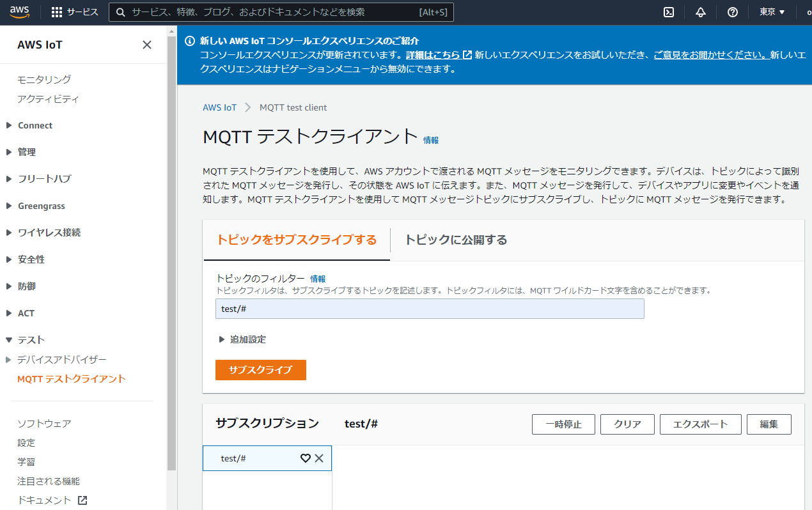
Task: Open the notifications bell icon
Action: point(701,12)
